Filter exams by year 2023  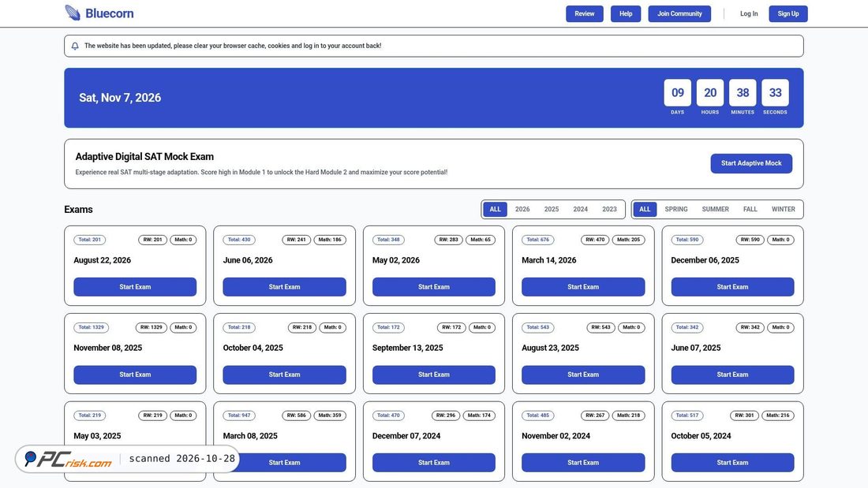(x=609, y=209)
